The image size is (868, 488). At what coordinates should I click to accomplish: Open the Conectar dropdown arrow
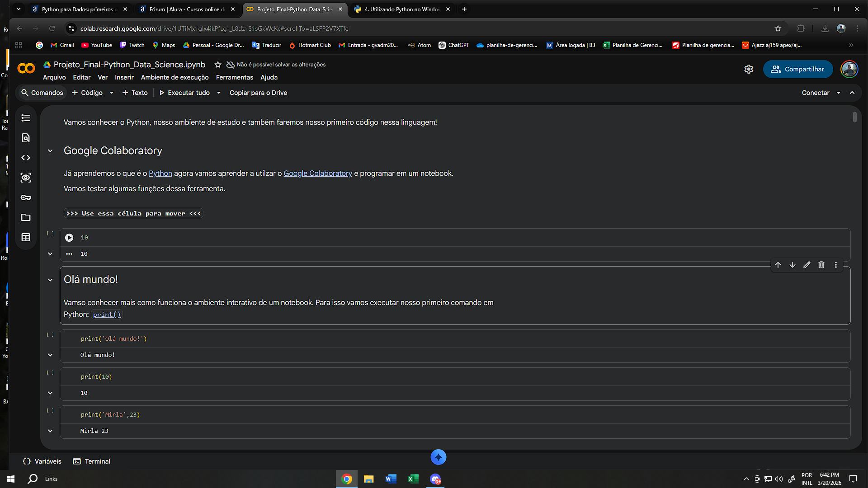839,93
